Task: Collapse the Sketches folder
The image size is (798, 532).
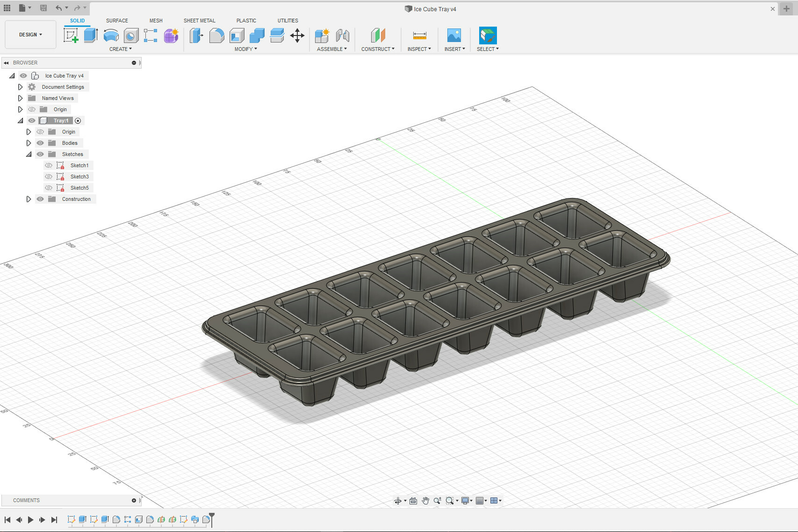Action: pyautogui.click(x=29, y=154)
